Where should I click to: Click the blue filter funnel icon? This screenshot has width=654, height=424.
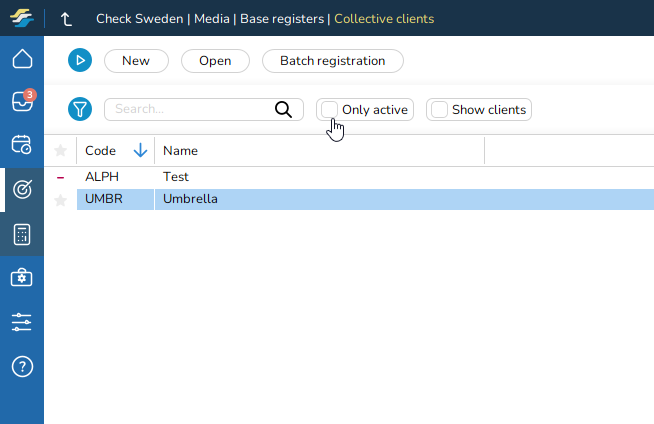click(x=80, y=109)
